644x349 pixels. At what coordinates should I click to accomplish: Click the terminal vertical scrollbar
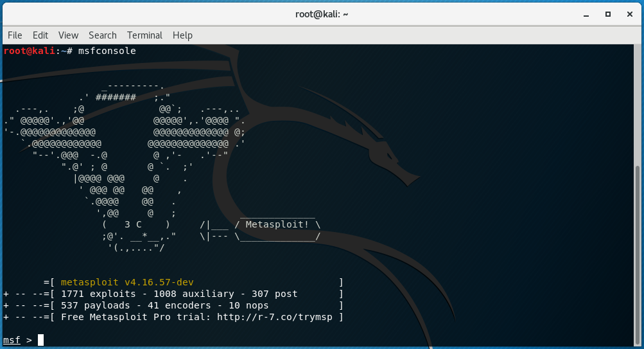click(638, 255)
